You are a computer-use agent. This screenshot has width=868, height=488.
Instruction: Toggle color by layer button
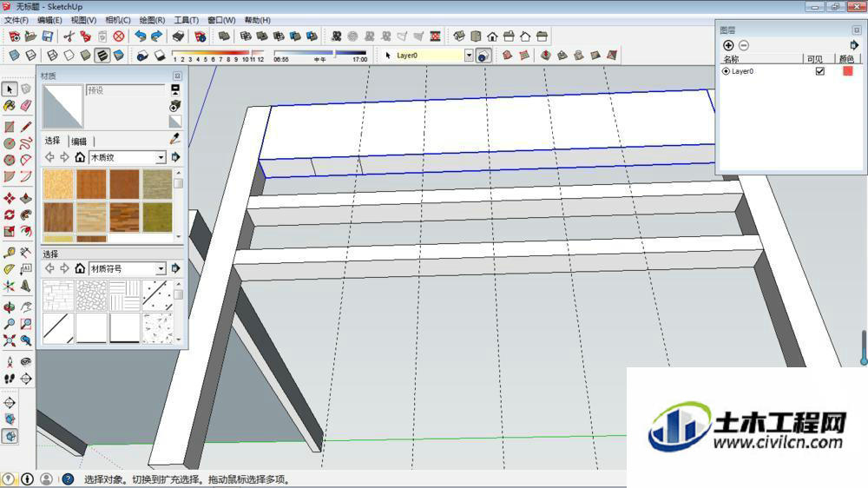[483, 56]
